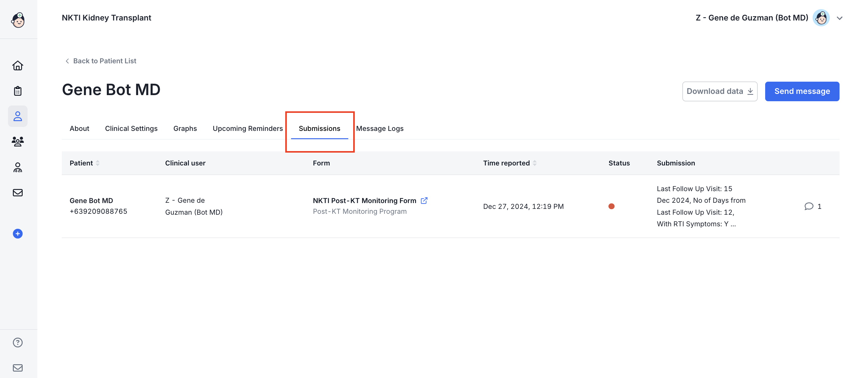Click the Send message button
This screenshot has height=378, width=868.
tap(802, 91)
